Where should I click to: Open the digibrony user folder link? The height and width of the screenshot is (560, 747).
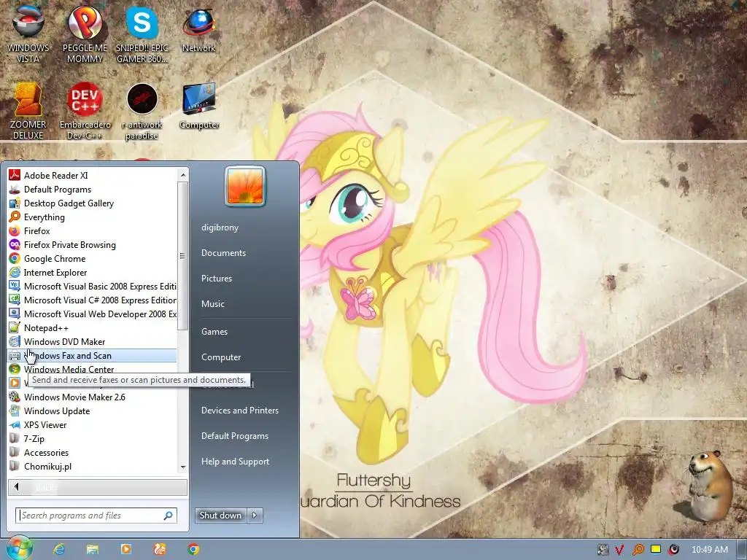tap(220, 227)
